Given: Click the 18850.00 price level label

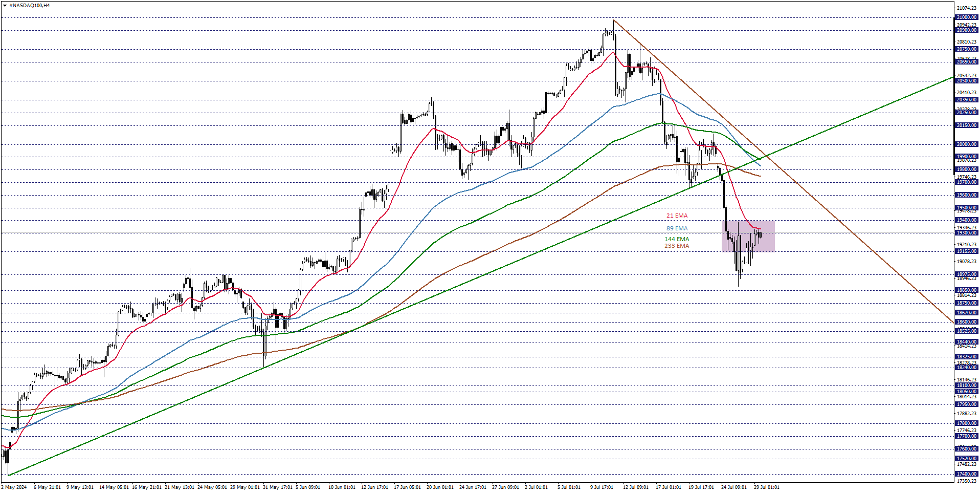Looking at the screenshot, I should (967, 290).
